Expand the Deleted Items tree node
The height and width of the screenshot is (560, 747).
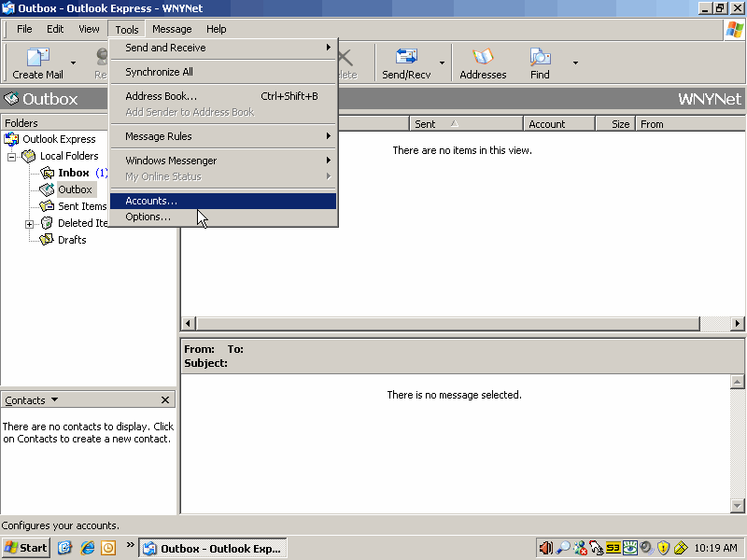pos(30,224)
